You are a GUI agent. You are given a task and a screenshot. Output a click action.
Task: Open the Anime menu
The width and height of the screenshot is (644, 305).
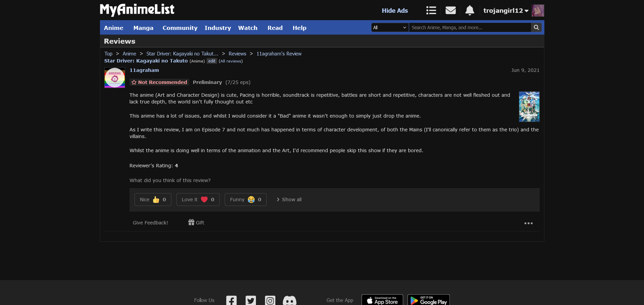pos(114,28)
